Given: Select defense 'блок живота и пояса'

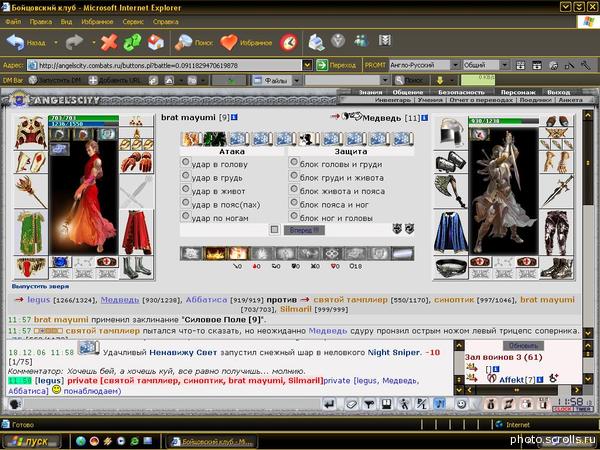Looking at the screenshot, I should coord(293,189).
